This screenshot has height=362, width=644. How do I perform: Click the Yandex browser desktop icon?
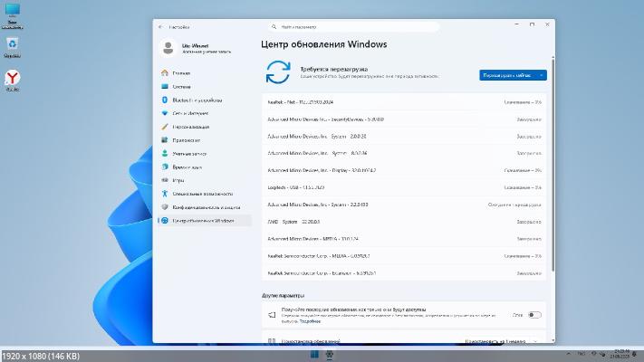(x=13, y=80)
